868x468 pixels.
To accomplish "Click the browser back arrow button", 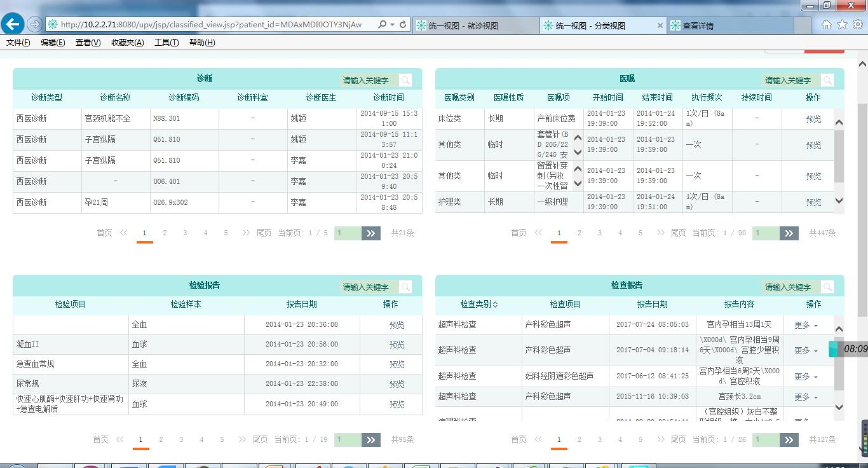I will pos(13,24).
